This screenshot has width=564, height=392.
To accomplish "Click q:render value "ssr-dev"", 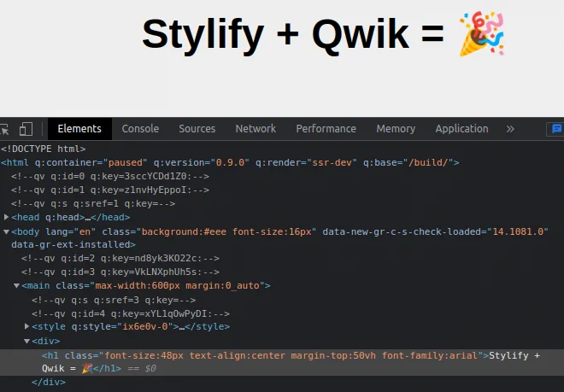I will click(x=332, y=162).
